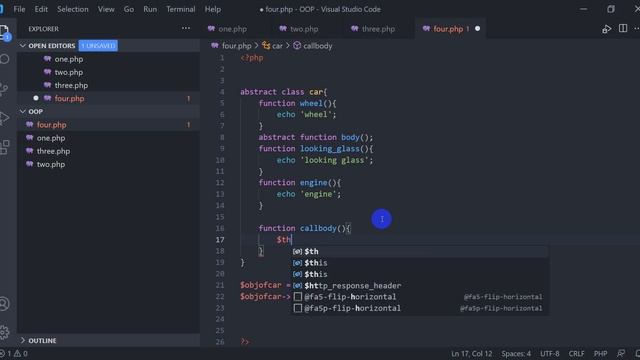
Task: Open the Terminal menu
Action: coord(180,9)
